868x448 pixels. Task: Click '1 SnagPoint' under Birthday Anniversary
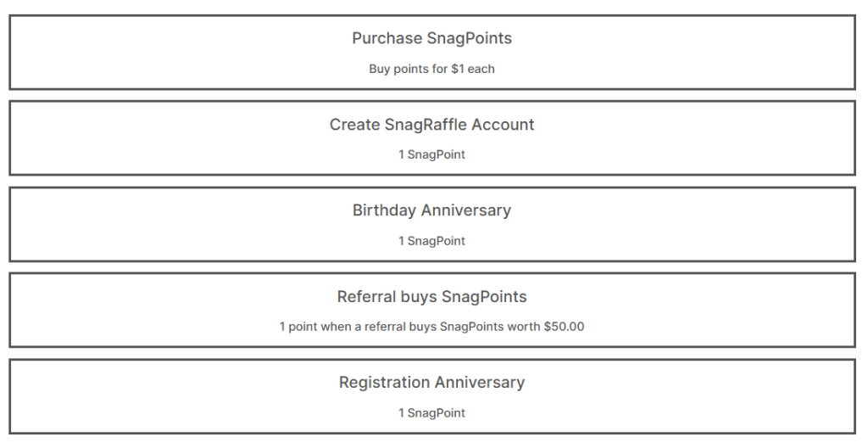tap(431, 241)
